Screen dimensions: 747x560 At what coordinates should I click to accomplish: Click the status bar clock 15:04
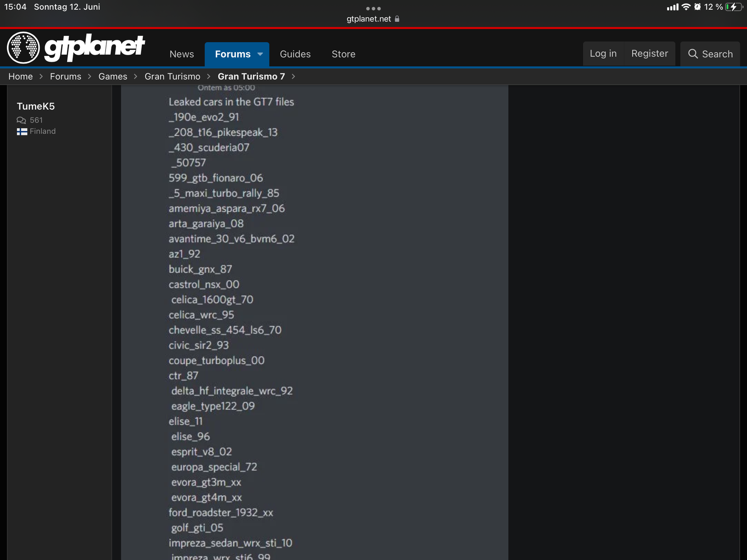point(15,7)
